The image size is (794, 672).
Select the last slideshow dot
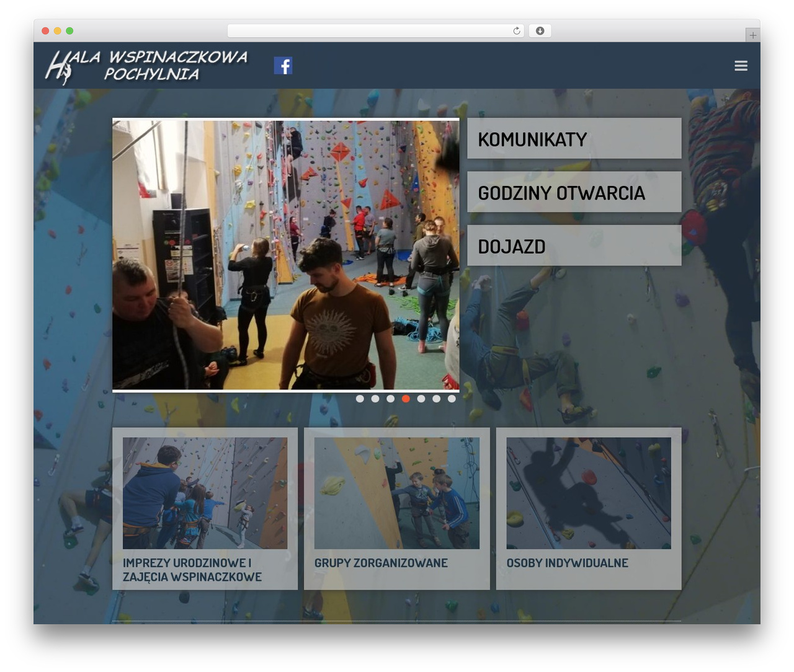tap(452, 399)
